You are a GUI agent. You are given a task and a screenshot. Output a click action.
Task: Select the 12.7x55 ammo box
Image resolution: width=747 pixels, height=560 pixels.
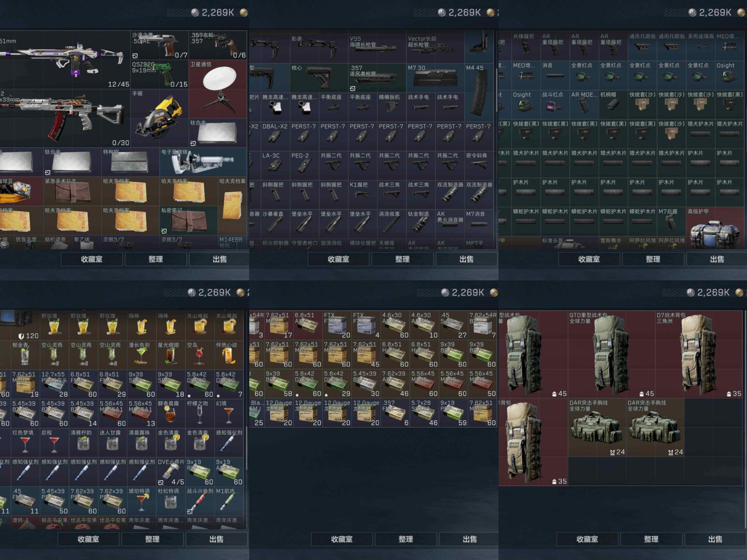pyautogui.click(x=54, y=385)
